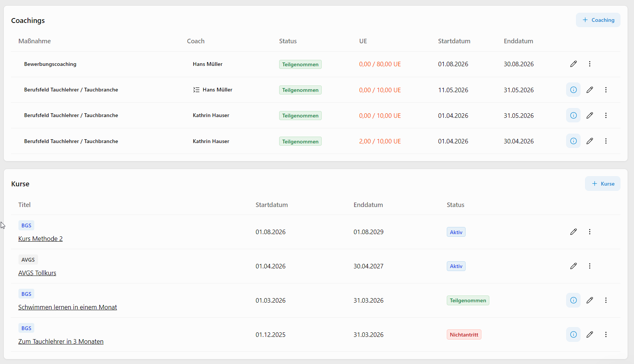Open more options for Kurs Methode 2

590,232
